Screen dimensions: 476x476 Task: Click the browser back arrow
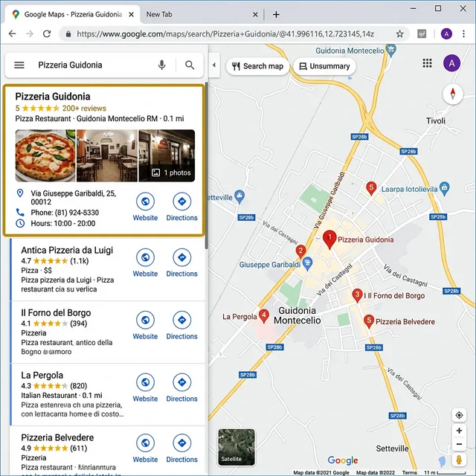tap(12, 33)
